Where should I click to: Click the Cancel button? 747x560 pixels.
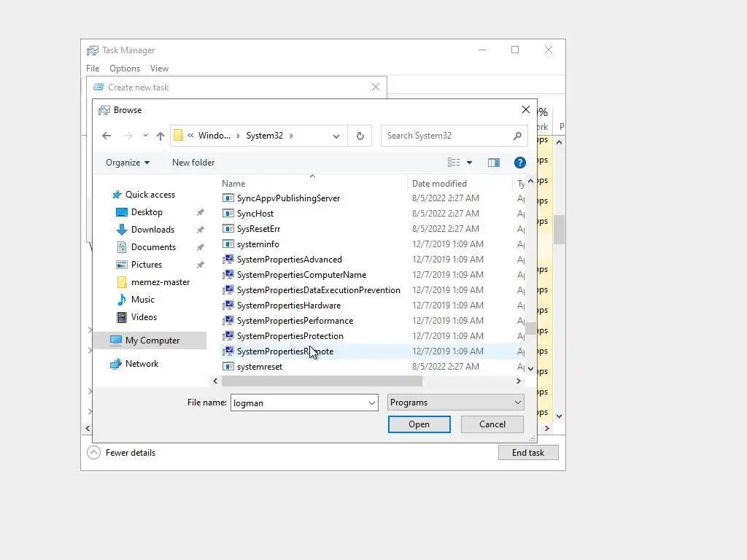point(492,424)
